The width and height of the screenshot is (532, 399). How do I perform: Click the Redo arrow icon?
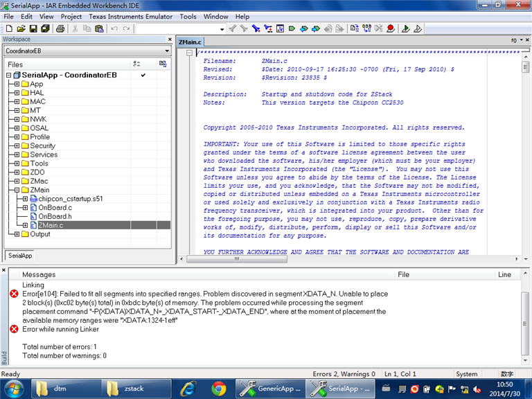click(126, 29)
